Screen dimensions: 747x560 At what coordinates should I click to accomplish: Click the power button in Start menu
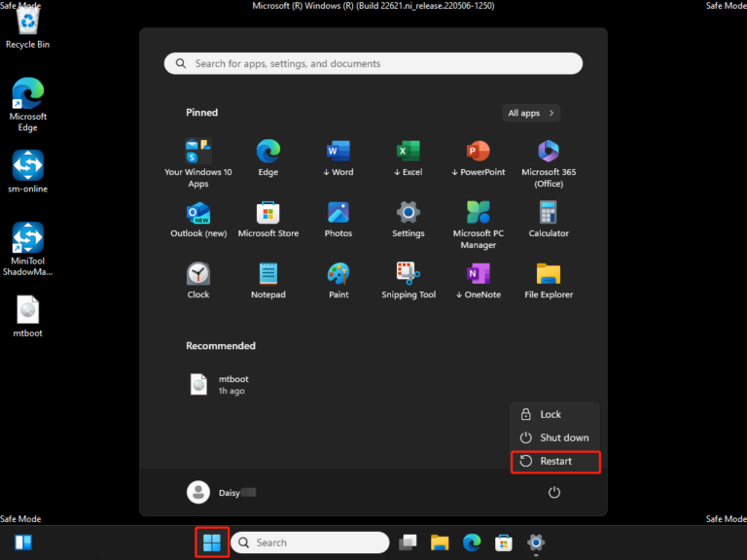(x=553, y=492)
